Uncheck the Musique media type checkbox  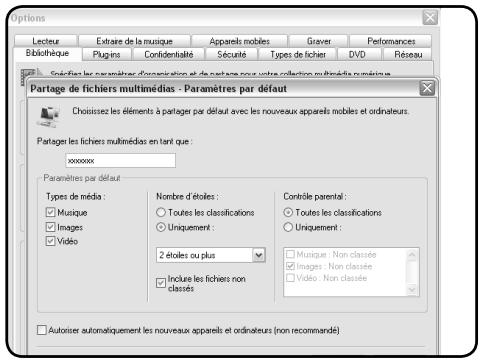[50, 212]
